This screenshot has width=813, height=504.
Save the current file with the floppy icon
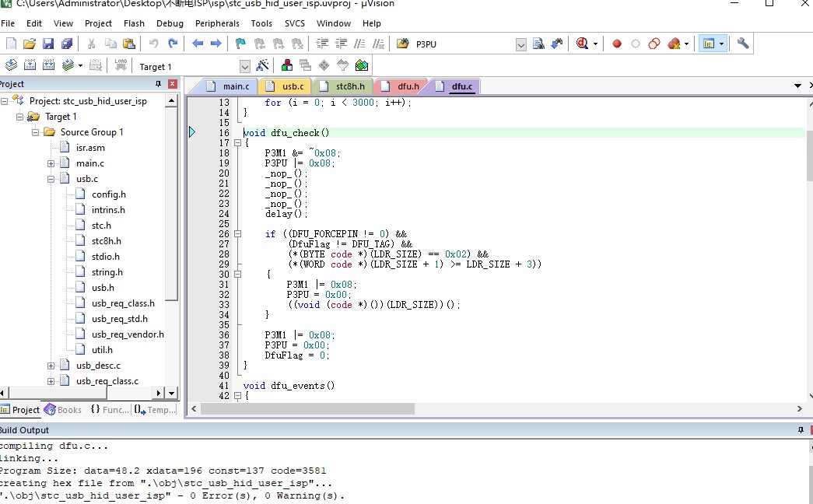coord(48,44)
